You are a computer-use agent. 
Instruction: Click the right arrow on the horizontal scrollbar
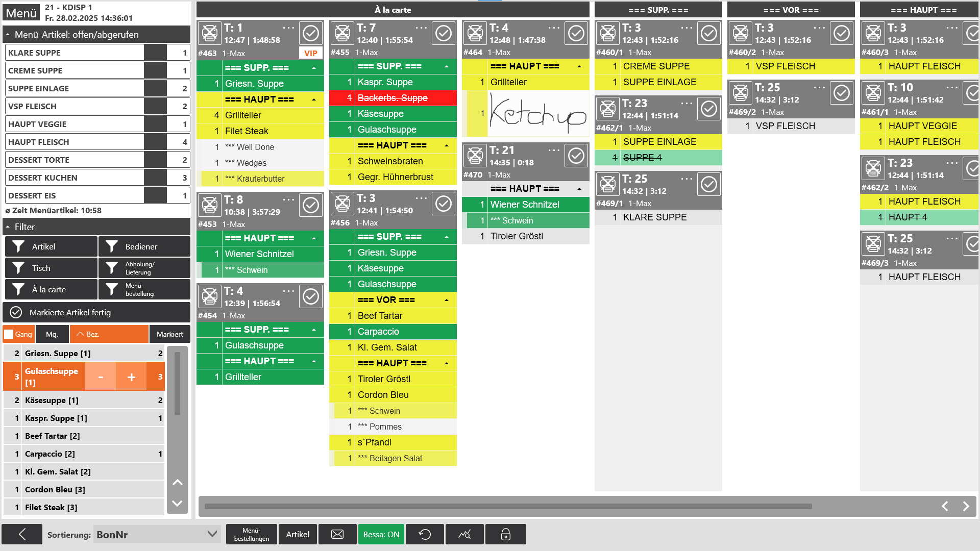965,506
